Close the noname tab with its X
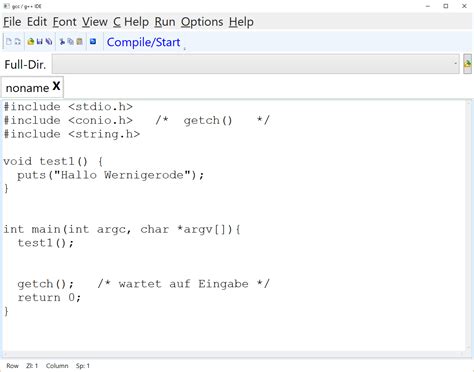Viewport: 474px width, 372px height. pyautogui.click(x=56, y=86)
